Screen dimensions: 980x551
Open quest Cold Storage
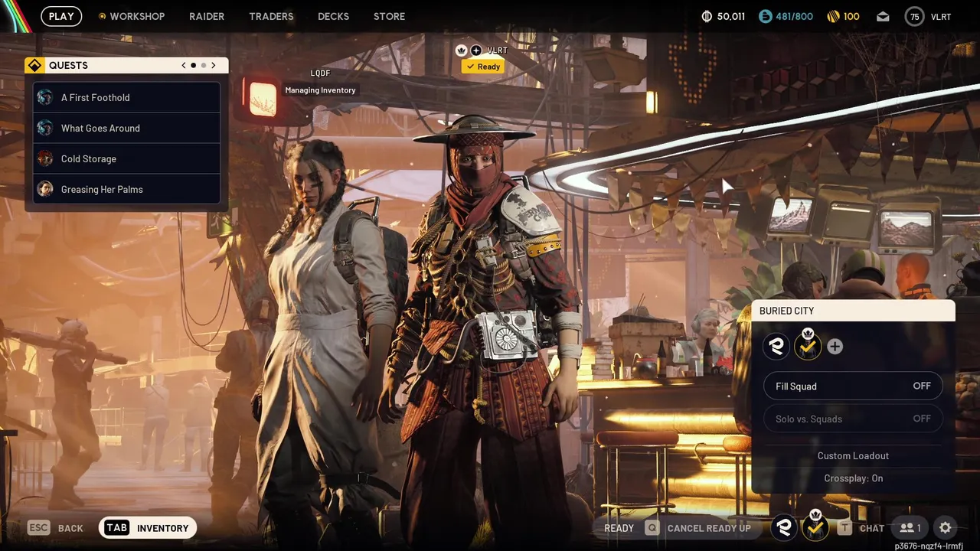[x=127, y=158]
